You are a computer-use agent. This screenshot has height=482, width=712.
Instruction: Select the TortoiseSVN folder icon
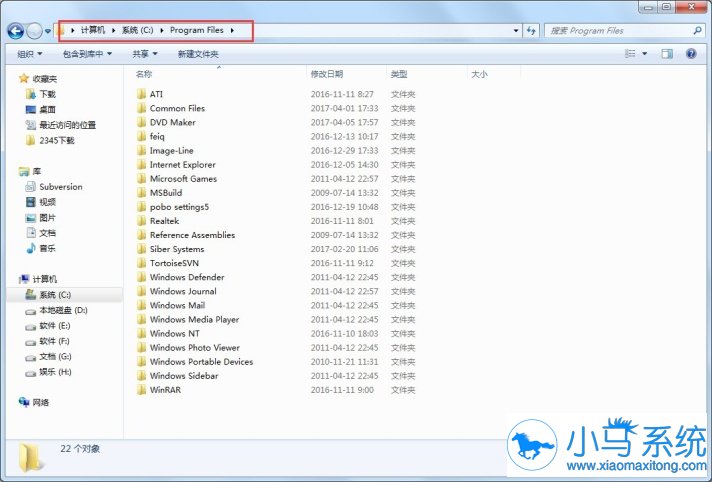[x=142, y=263]
